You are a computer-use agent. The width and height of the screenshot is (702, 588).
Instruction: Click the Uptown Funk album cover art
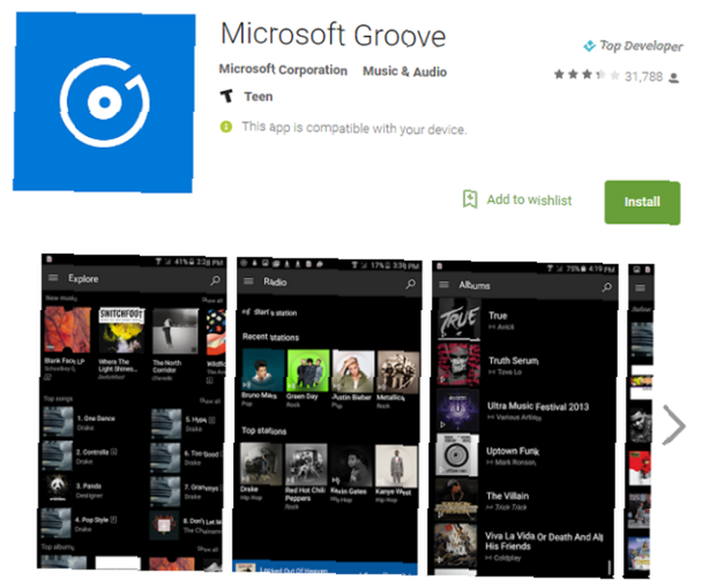pyautogui.click(x=458, y=455)
